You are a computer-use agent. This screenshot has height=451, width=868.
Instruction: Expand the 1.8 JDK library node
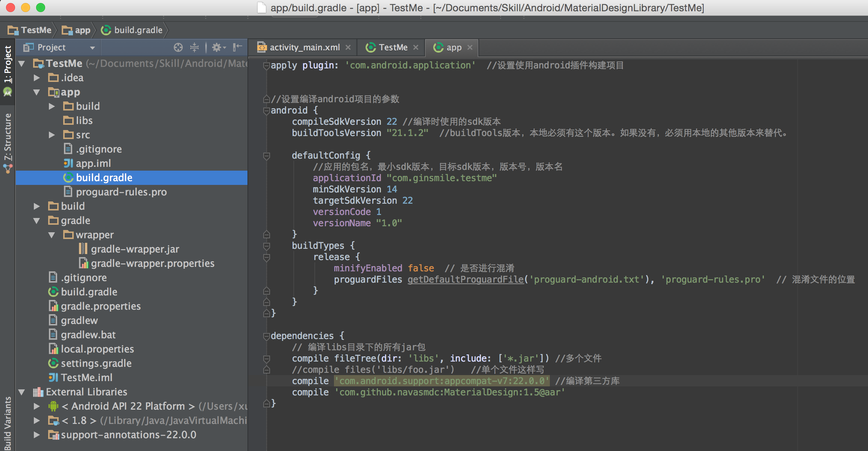[x=37, y=421]
